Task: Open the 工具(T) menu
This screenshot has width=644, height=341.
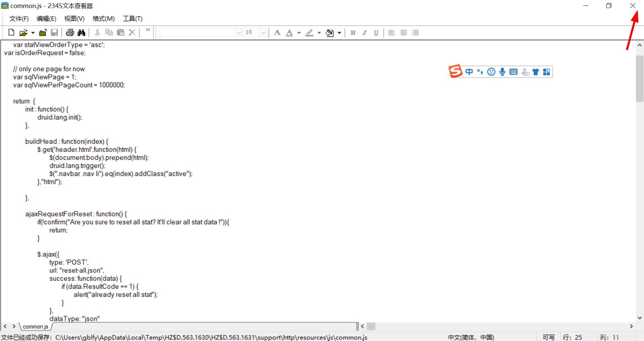Action: (x=133, y=18)
